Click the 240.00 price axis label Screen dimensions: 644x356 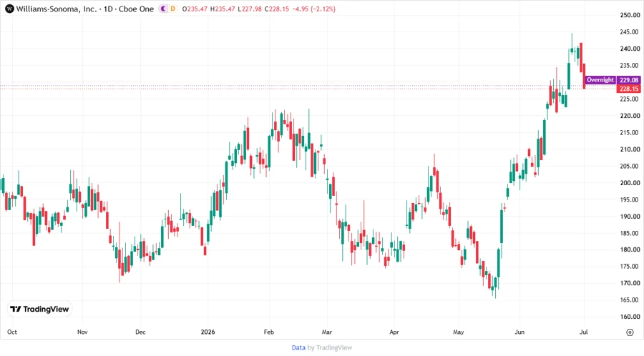(630, 49)
